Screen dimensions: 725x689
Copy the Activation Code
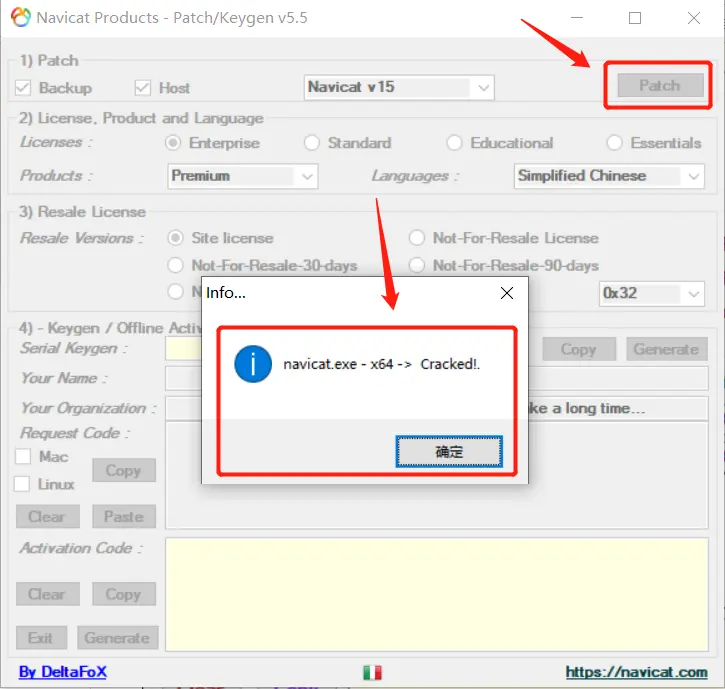point(124,594)
